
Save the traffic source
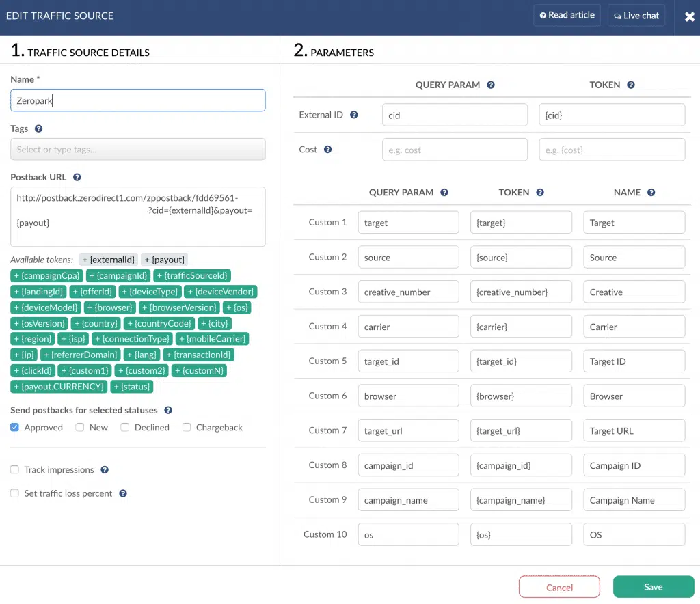(652, 587)
